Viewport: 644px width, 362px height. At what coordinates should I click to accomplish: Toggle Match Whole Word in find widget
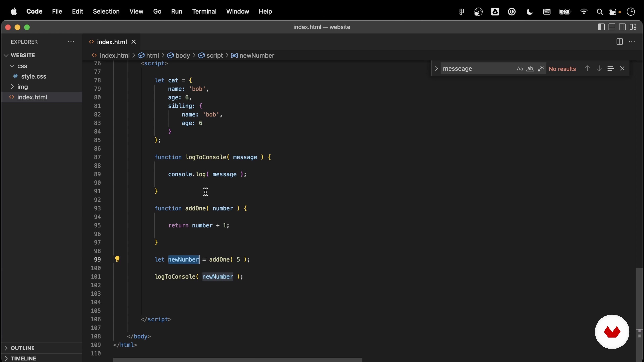pyautogui.click(x=530, y=69)
